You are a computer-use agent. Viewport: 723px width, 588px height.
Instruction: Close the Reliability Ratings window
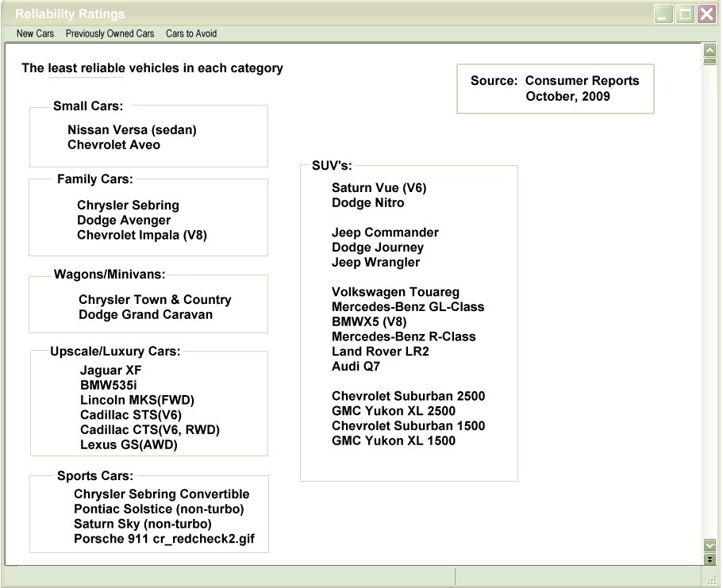point(706,13)
